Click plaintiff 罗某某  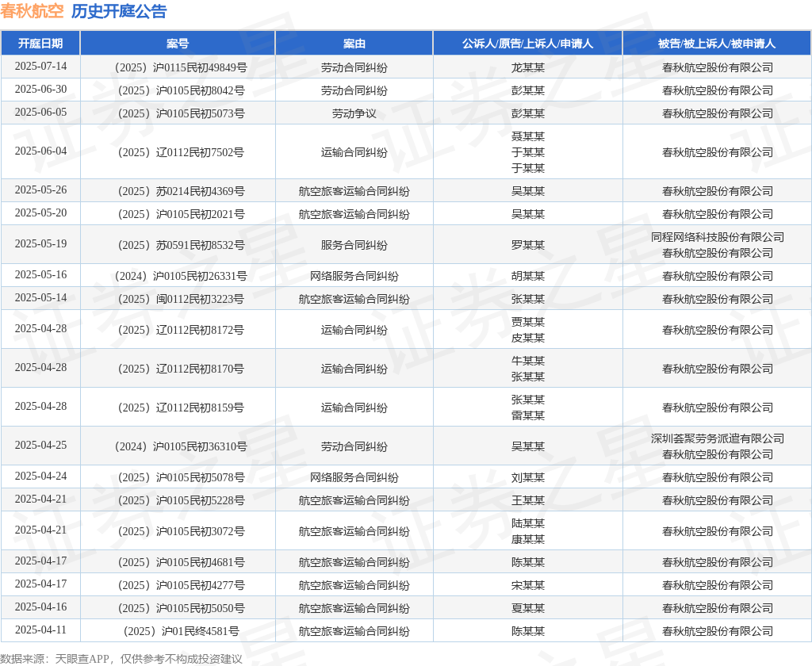527,245
